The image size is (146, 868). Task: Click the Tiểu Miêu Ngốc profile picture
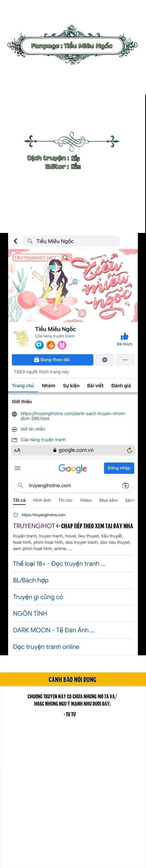pyautogui.click(x=22, y=337)
